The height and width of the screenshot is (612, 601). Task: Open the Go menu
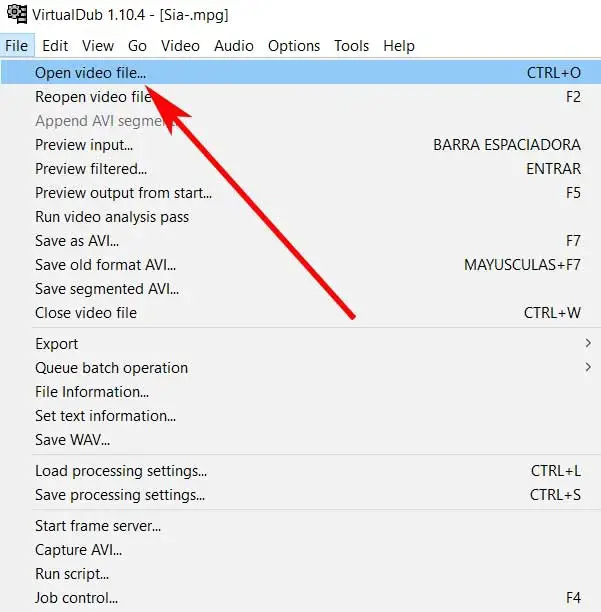pos(137,46)
